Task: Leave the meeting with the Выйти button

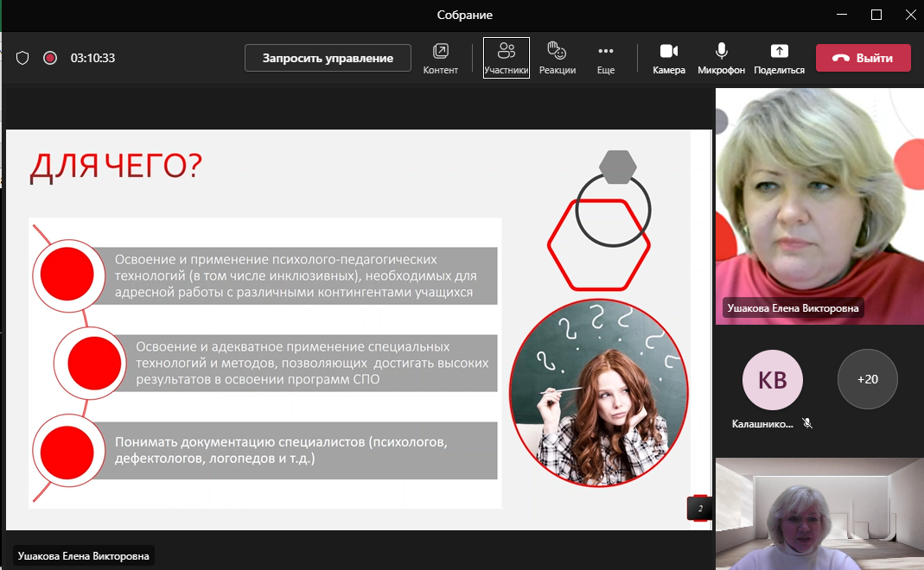Action: click(x=863, y=58)
